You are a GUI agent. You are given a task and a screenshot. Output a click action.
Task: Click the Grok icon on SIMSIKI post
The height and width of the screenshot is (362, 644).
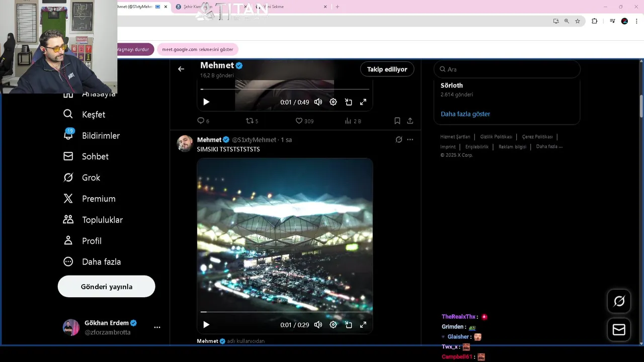398,139
